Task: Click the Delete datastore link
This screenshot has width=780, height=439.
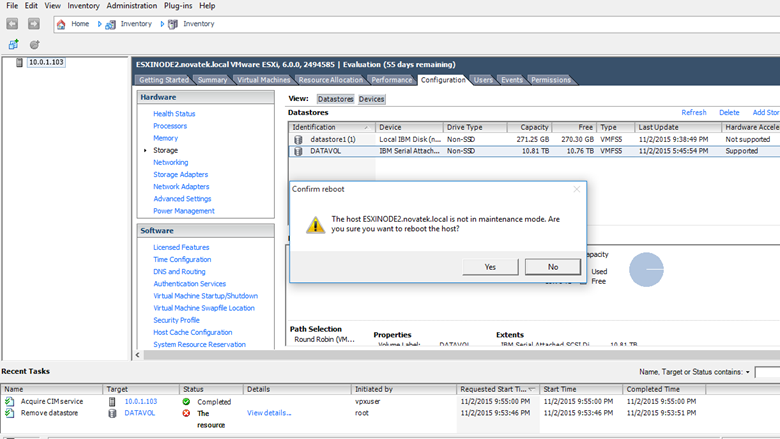Action: 729,112
